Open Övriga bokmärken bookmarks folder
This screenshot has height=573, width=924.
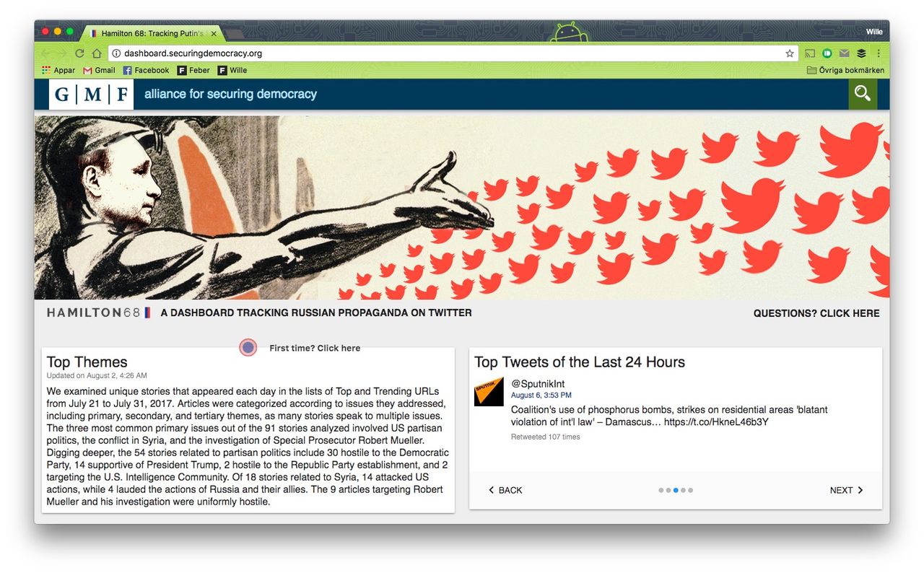click(x=845, y=70)
